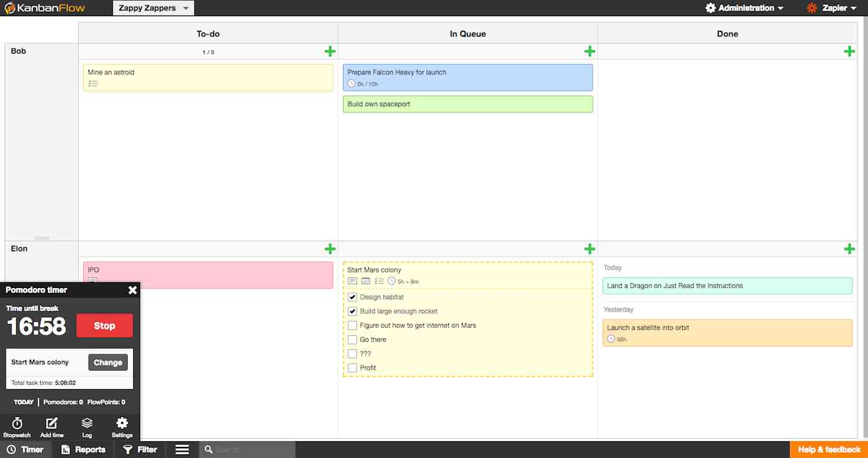868x458 pixels.
Task: Open the Timer tab in the bottom bar
Action: (x=25, y=449)
